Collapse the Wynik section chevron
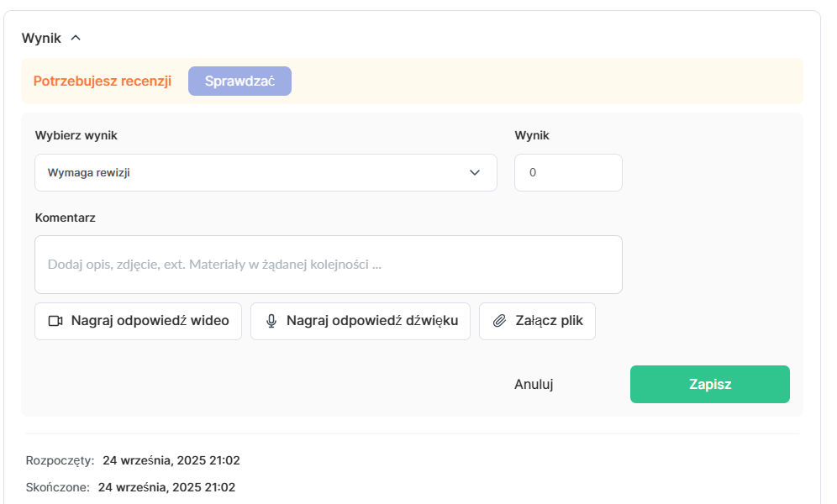The height and width of the screenshot is (504, 837). 76,38
